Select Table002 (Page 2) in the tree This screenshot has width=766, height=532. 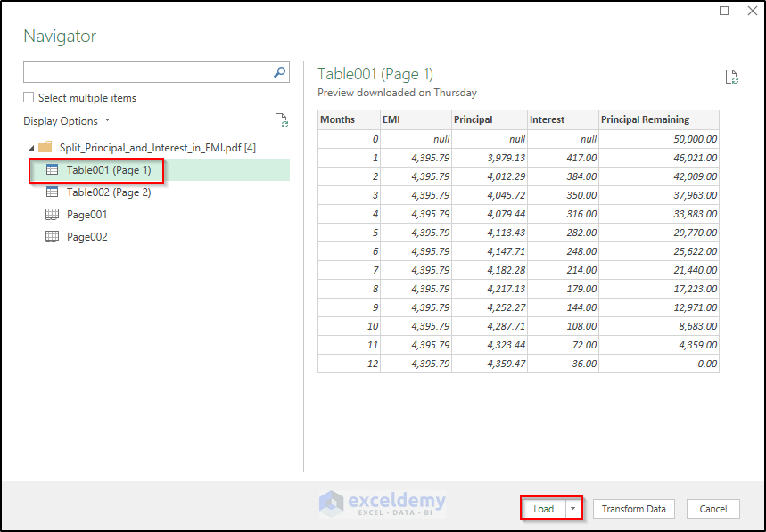[x=109, y=192]
